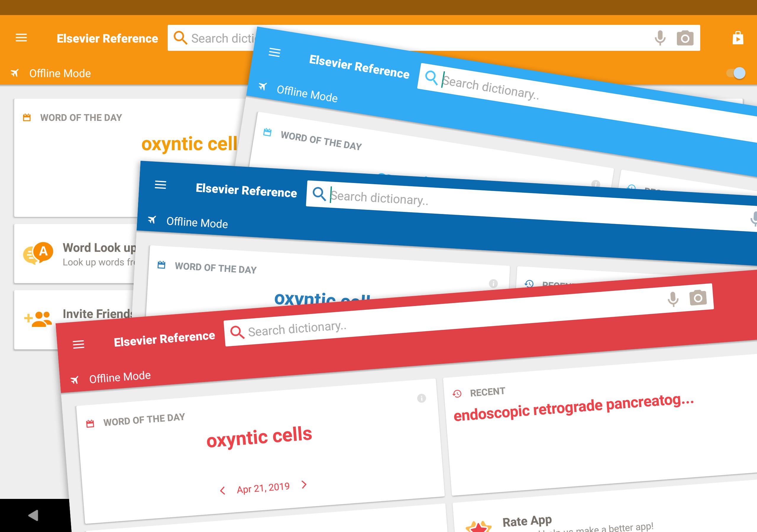Image resolution: width=757 pixels, height=532 pixels.
Task: Click Invite Friends people icon
Action: point(38,319)
